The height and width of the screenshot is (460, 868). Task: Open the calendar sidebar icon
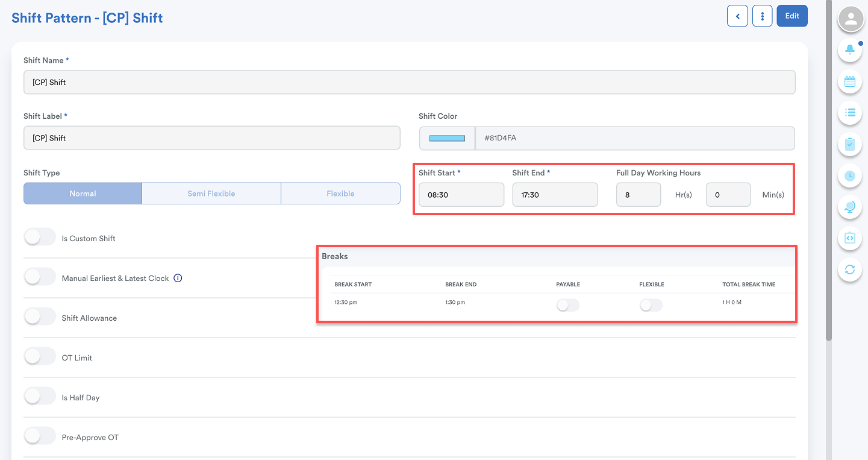pos(850,81)
